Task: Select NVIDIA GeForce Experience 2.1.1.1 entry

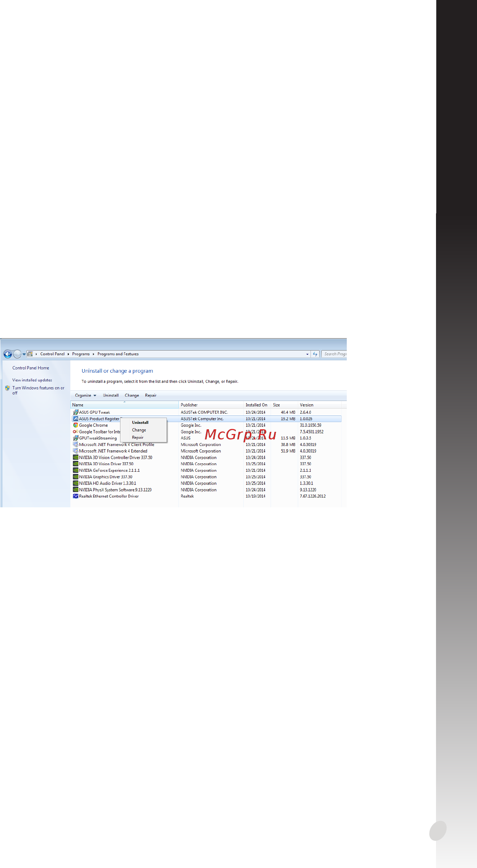Action: click(206, 470)
